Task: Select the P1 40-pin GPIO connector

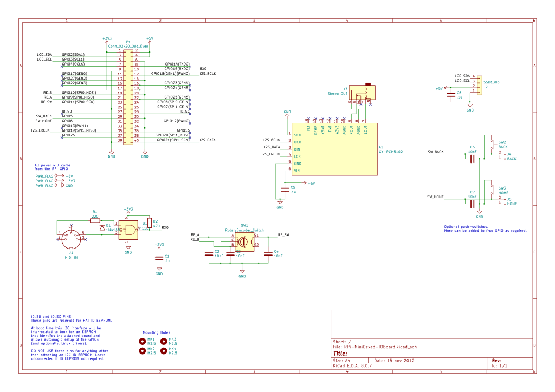Action: [128, 96]
